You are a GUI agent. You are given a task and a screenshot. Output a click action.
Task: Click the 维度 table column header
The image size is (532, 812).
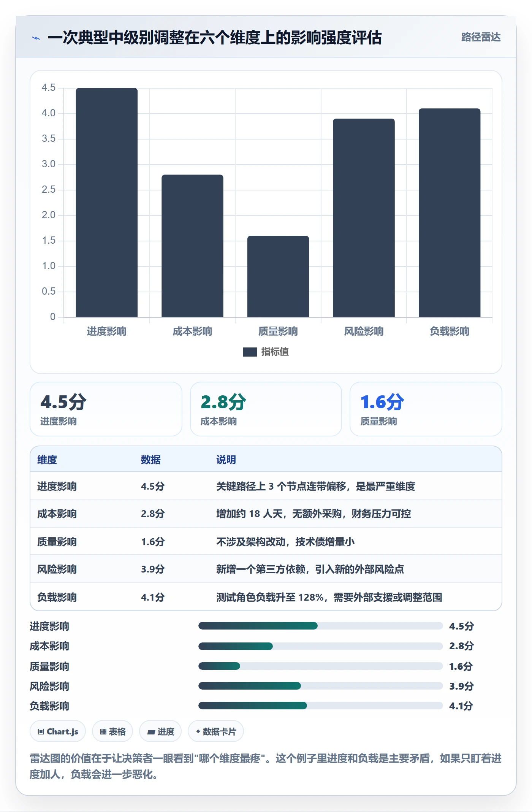[x=47, y=460]
